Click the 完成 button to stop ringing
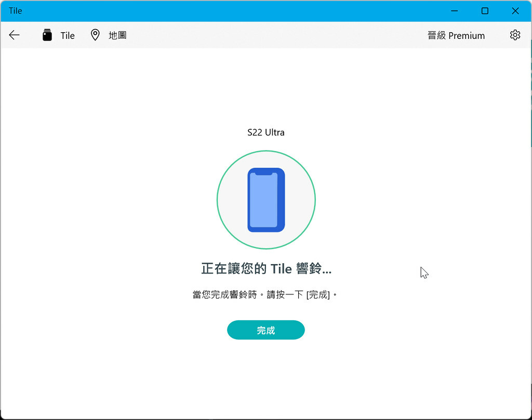This screenshot has height=420, width=532. pos(265,330)
